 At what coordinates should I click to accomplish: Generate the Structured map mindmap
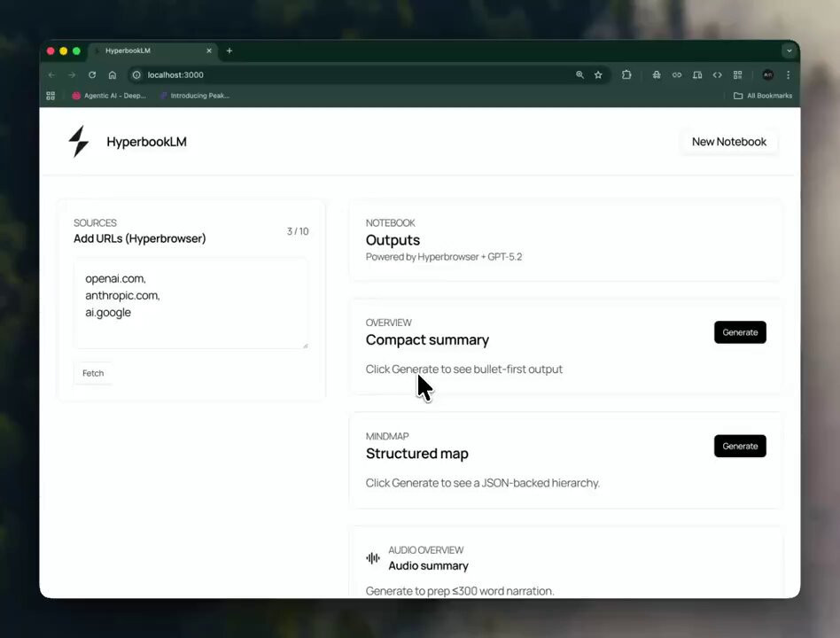(740, 447)
